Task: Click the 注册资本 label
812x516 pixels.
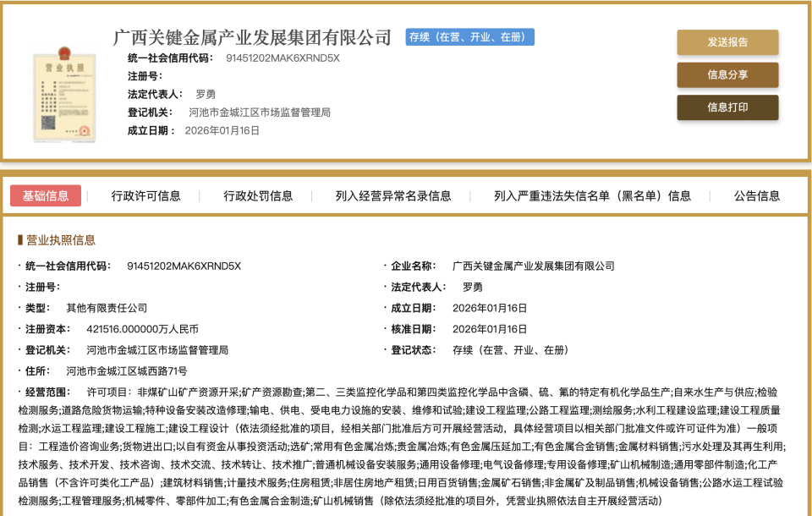Action: pyautogui.click(x=47, y=329)
